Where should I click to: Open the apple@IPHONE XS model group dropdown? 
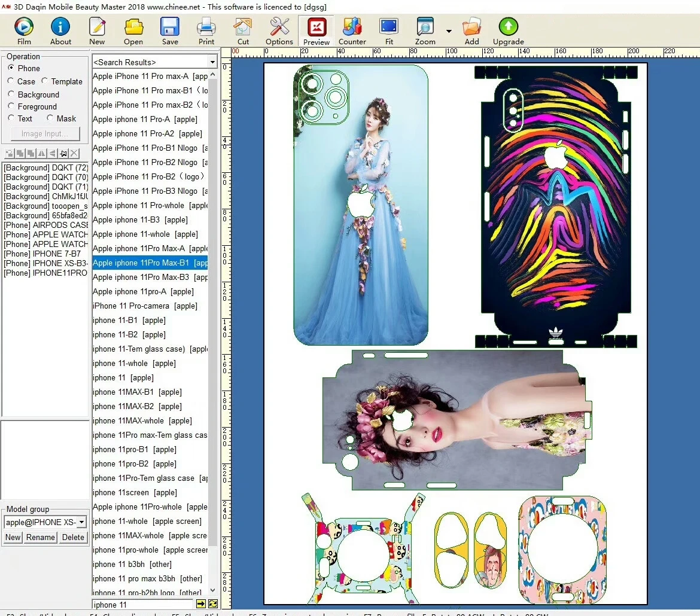[81, 522]
